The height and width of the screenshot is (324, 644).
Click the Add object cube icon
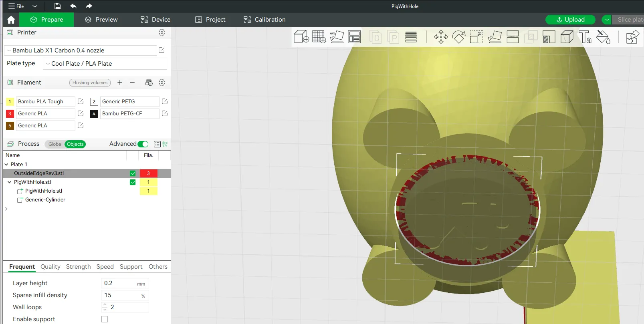tap(301, 37)
